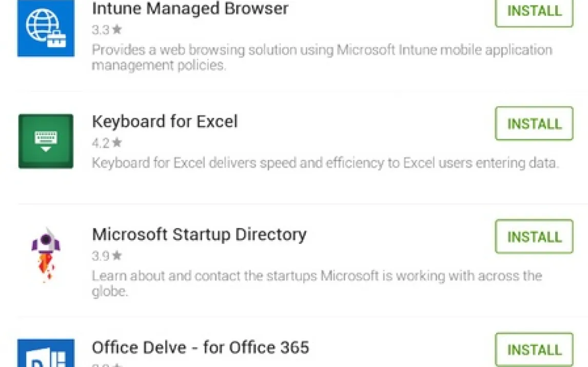Screen dimensions: 588x367
Task: Tap the Office Delve app icon
Action: (x=46, y=353)
